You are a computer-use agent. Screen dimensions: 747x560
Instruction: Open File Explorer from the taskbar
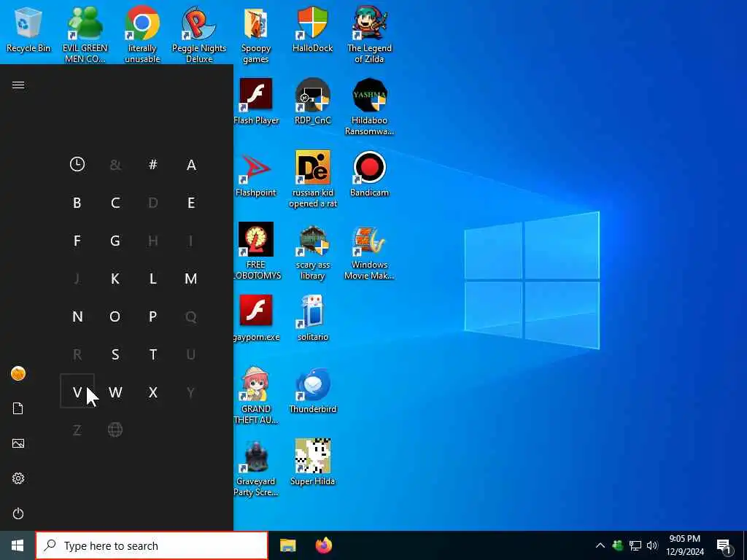pyautogui.click(x=287, y=545)
